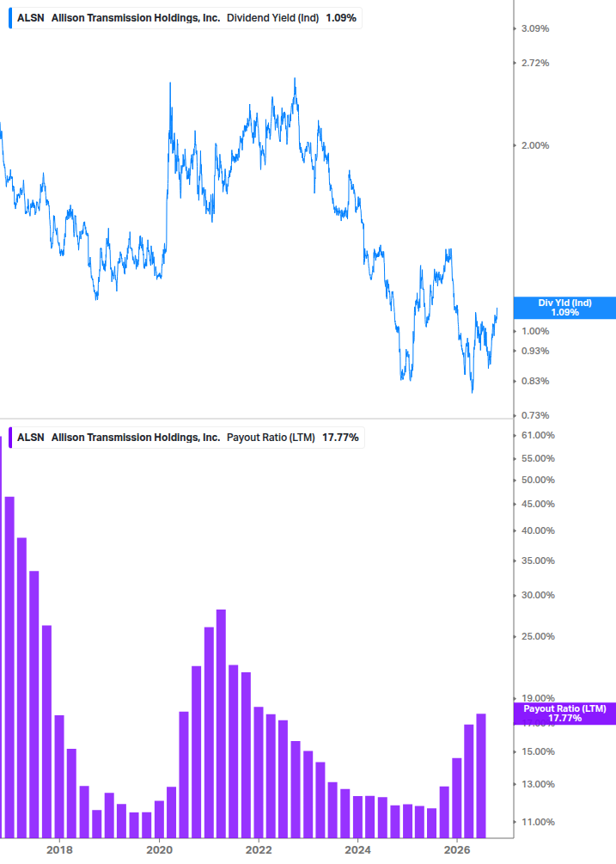Click the purple color bar beside Payout Ratio legend
616x864 pixels.
[10, 438]
